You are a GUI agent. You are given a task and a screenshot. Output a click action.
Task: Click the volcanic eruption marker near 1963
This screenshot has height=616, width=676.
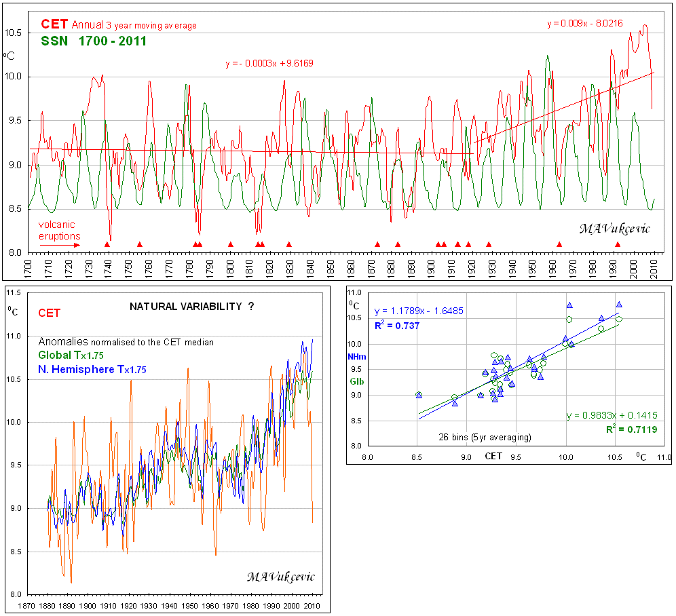coord(559,244)
